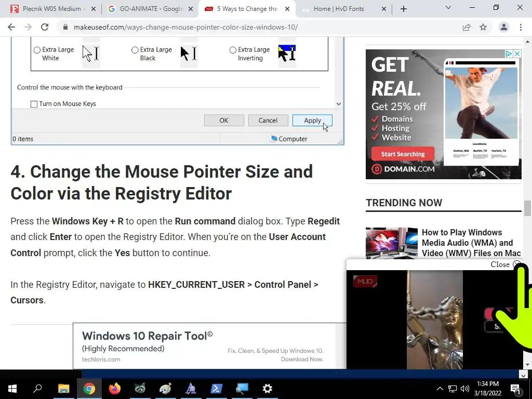Open the network tray icon
Image resolution: width=532 pixels, height=399 pixels.
click(453, 389)
